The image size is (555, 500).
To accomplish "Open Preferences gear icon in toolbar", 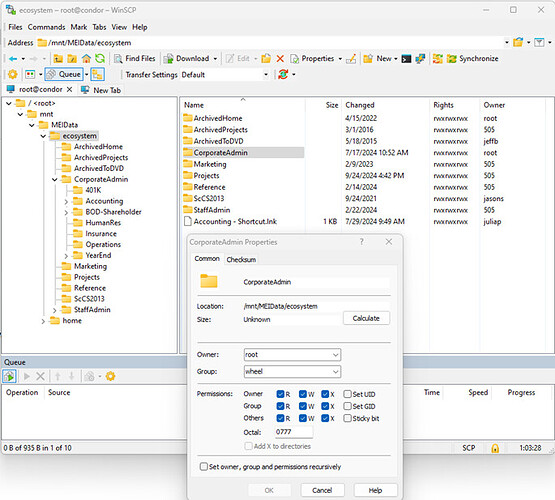I will [x=13, y=75].
